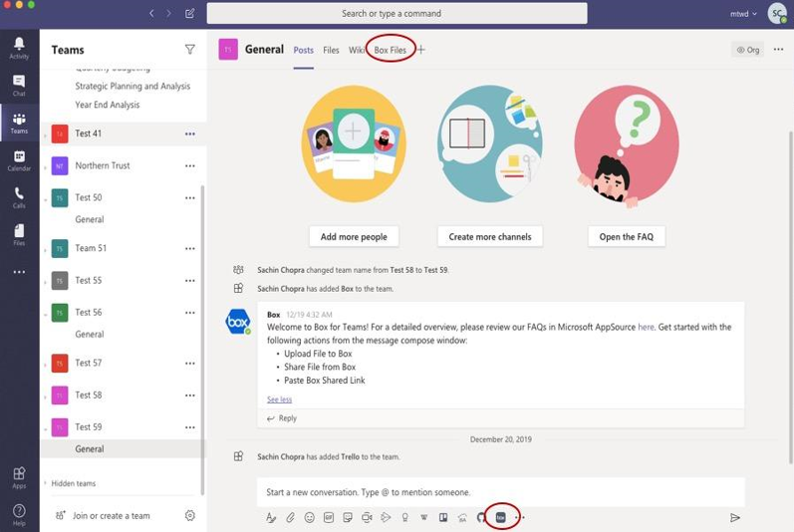794x532 pixels.
Task: Click See less link in Box message
Action: [279, 399]
